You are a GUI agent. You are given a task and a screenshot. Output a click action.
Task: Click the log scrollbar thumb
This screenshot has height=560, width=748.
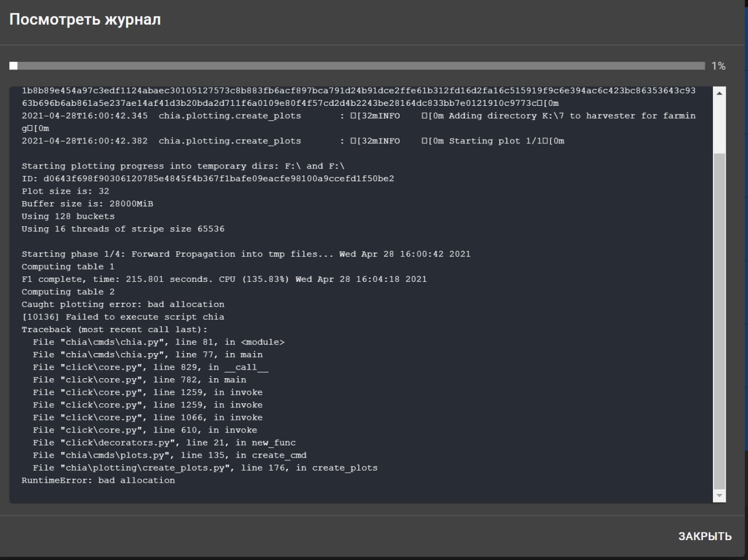(x=719, y=322)
